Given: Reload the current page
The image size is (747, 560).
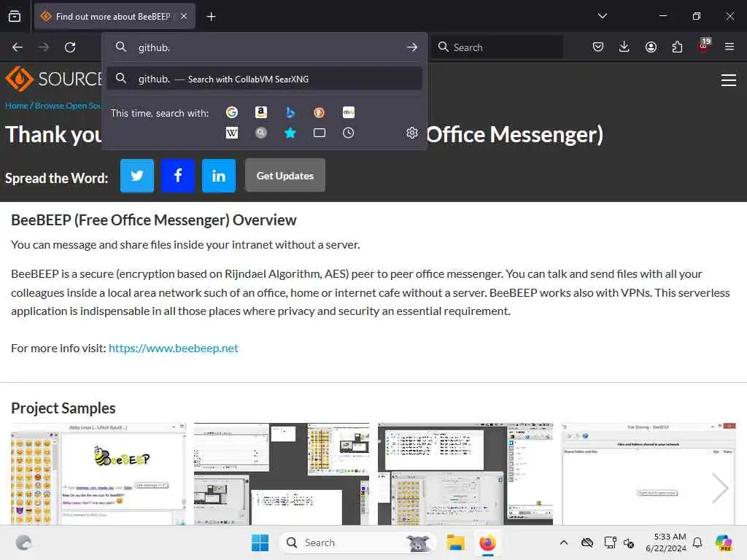Looking at the screenshot, I should click(70, 47).
